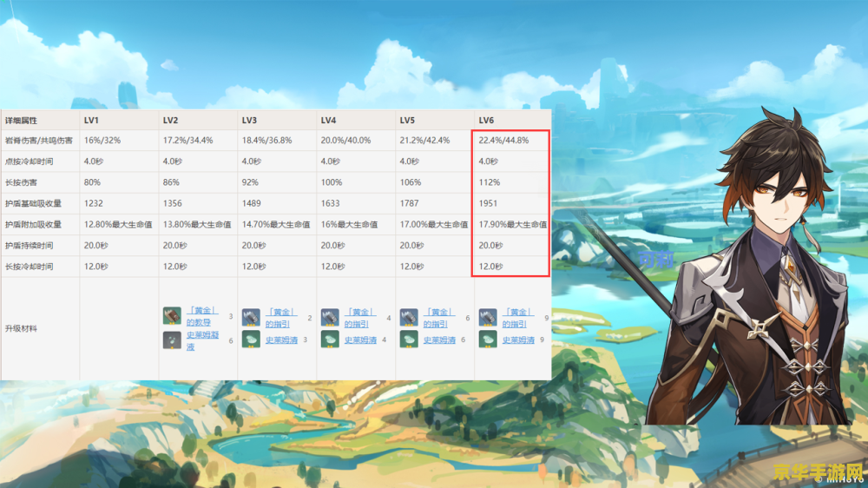Click the LV3 史莱姆清 slime icon

pos(252,339)
